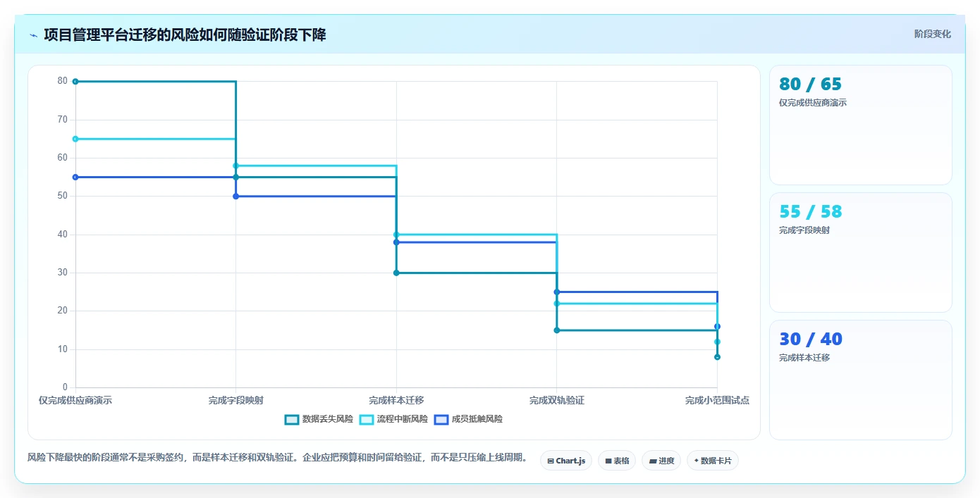Viewport: 980px width, 498px height.
Task: Click the 数据丢失风险 point at 55 on 完成字段映射
Action: [x=235, y=178]
